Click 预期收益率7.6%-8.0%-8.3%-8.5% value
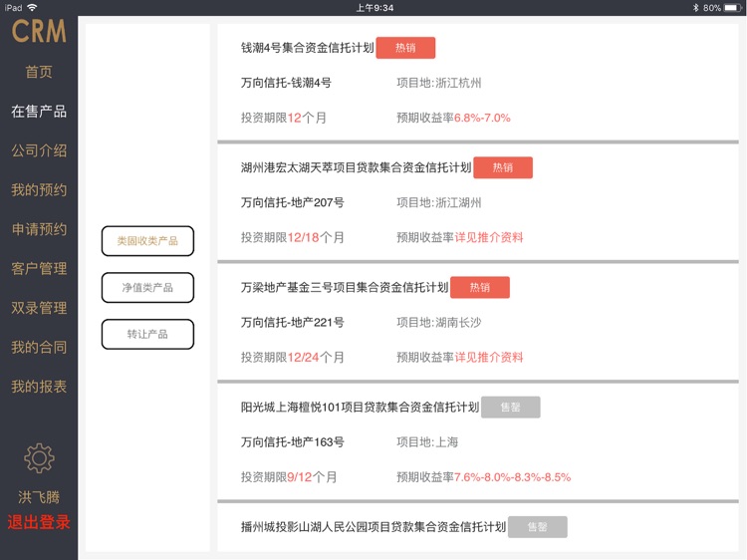The width and height of the screenshot is (747, 560). (x=512, y=477)
